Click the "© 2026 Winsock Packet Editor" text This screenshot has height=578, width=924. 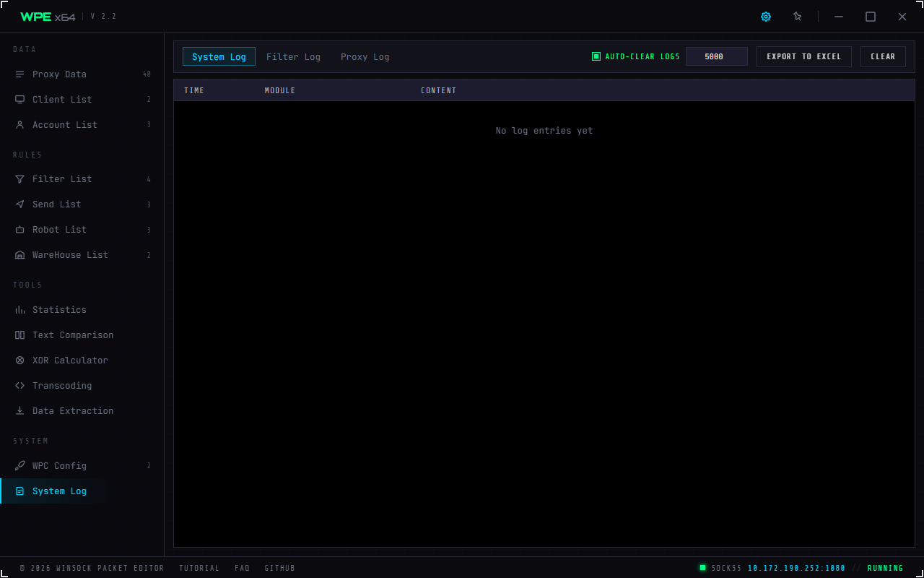pyautogui.click(x=92, y=568)
